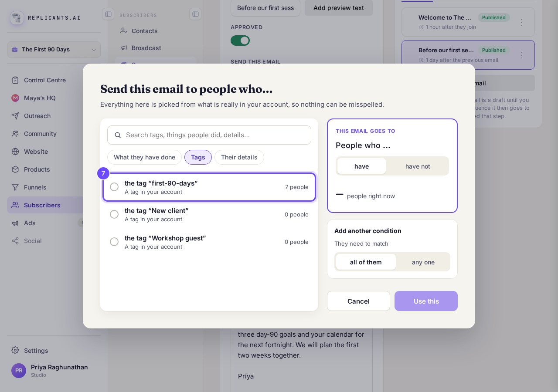Click the "Before our first sess" subject field
Viewport: 558px width, 392px height.
tap(265, 8)
